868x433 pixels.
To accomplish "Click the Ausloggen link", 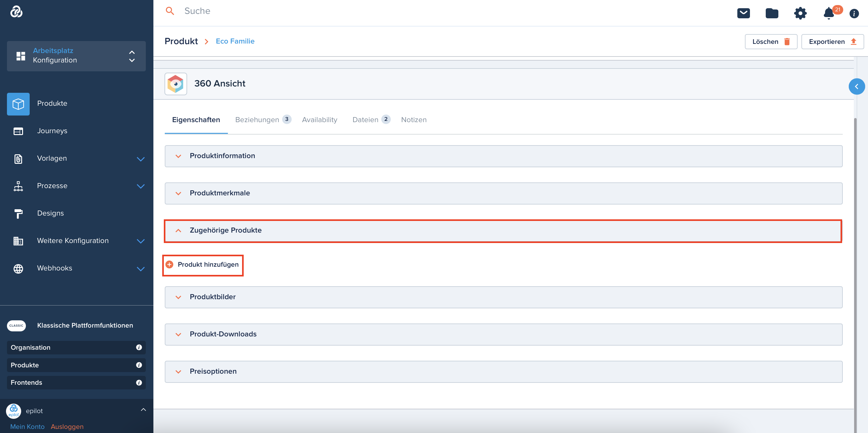I will pyautogui.click(x=67, y=427).
